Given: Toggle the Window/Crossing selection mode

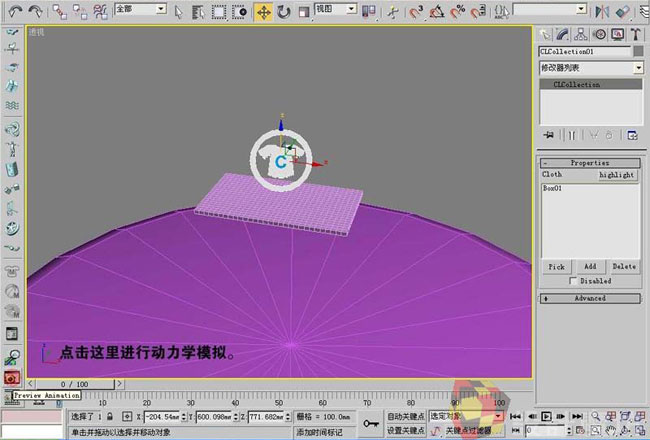Looking at the screenshot, I should (x=240, y=12).
